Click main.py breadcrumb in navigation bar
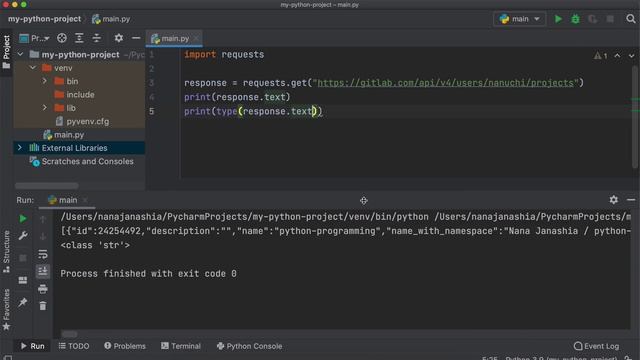Image resolution: width=640 pixels, height=360 pixels. [111, 19]
